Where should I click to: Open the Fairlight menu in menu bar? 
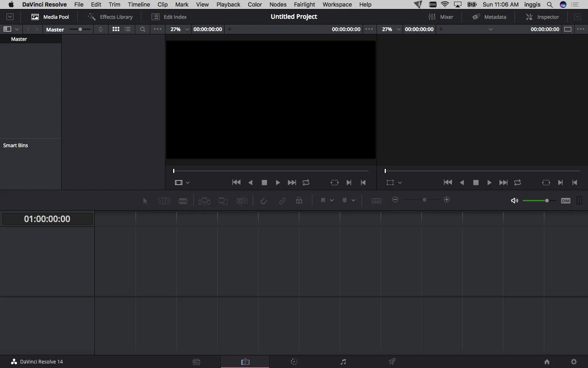304,4
